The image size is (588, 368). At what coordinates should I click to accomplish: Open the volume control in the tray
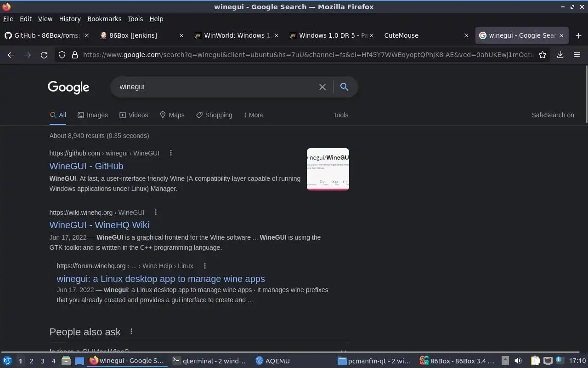[x=518, y=361]
